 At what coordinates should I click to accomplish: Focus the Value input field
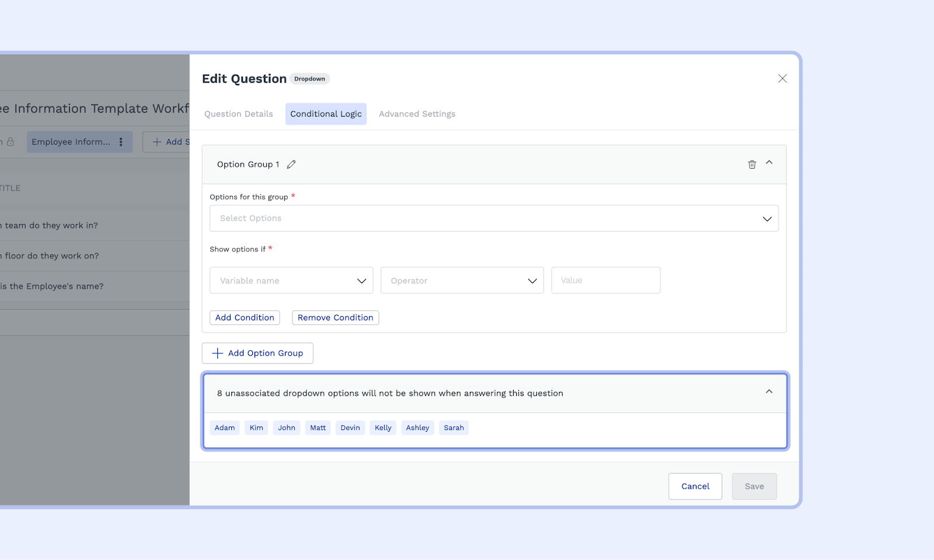coord(605,281)
